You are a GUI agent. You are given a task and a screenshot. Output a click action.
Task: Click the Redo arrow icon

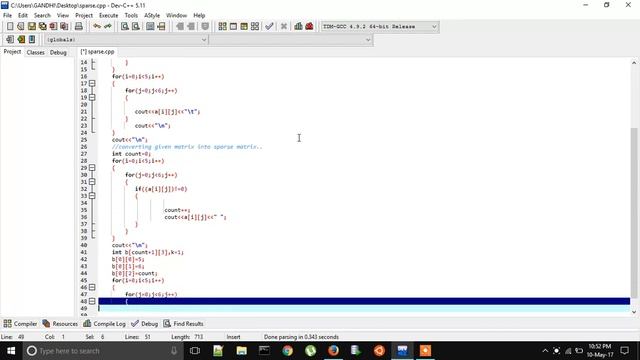pos(108,27)
